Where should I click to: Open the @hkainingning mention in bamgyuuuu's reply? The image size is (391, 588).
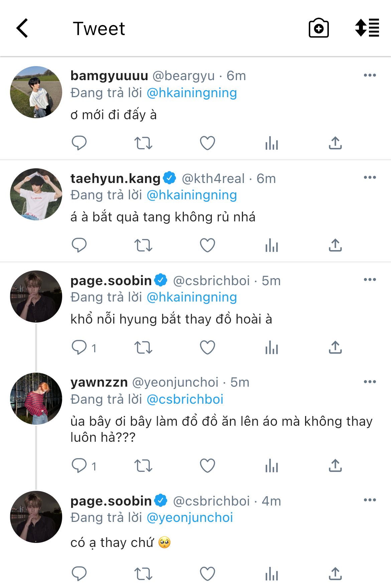[192, 93]
